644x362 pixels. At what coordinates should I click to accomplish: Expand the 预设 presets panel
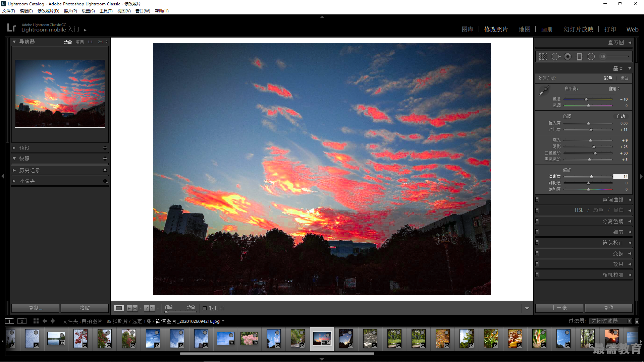click(14, 148)
